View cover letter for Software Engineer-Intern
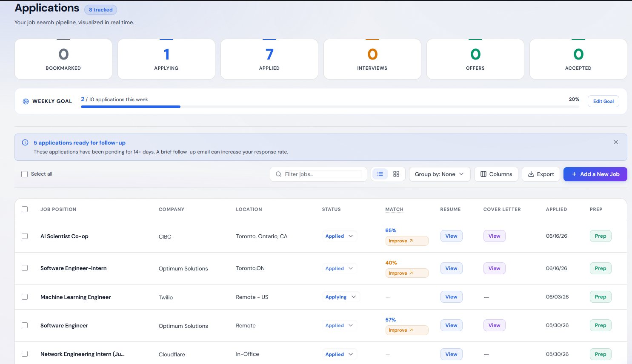Viewport: 632px width, 364px height. click(495, 268)
